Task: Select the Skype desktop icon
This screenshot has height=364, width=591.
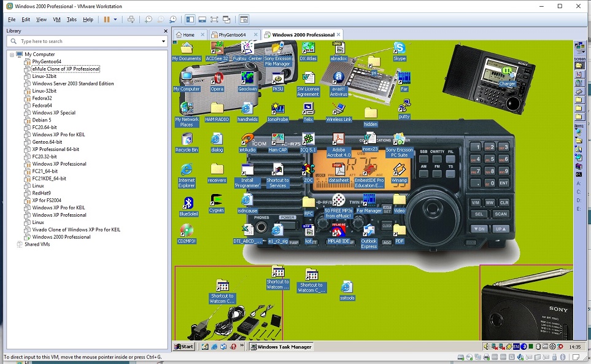Action: point(399,52)
